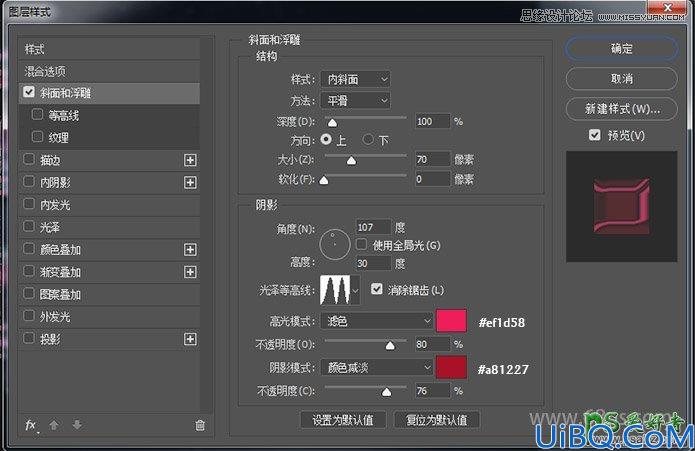This screenshot has height=451, width=695.
Task: Click Make Default (设置为默认值) button
Action: coord(343,420)
